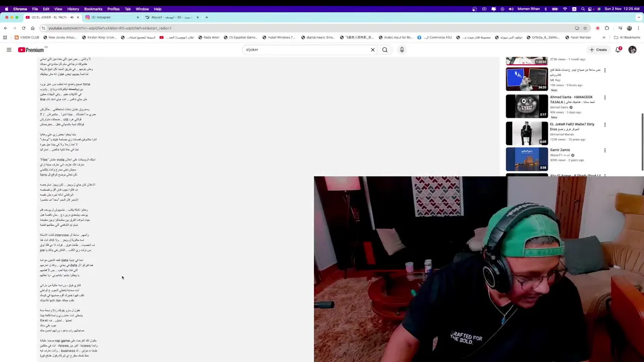
Task: Go back with the Chrome back arrow
Action: pyautogui.click(x=6, y=28)
